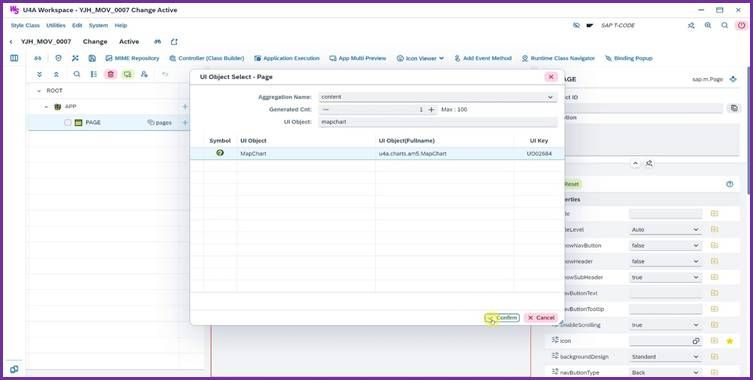The width and height of the screenshot is (753, 380).
Task: Click the UI Object search field containing mapchart
Action: (x=438, y=122)
